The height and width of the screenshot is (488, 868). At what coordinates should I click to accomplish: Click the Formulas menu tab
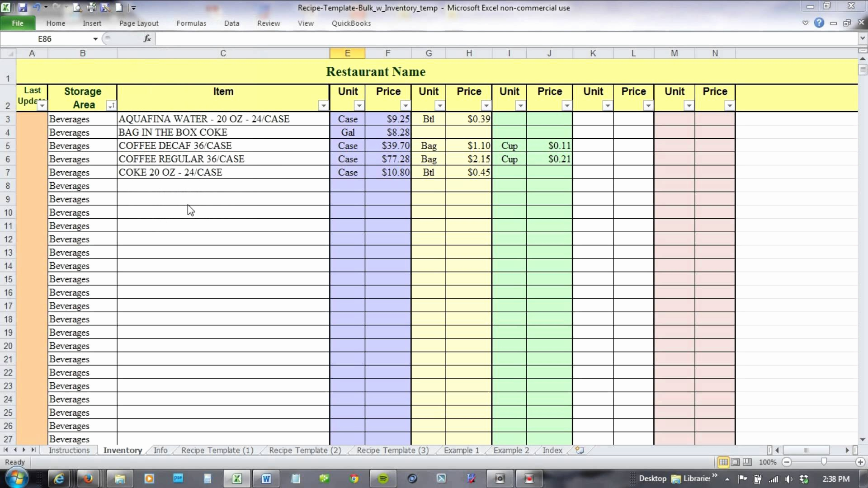coord(191,23)
